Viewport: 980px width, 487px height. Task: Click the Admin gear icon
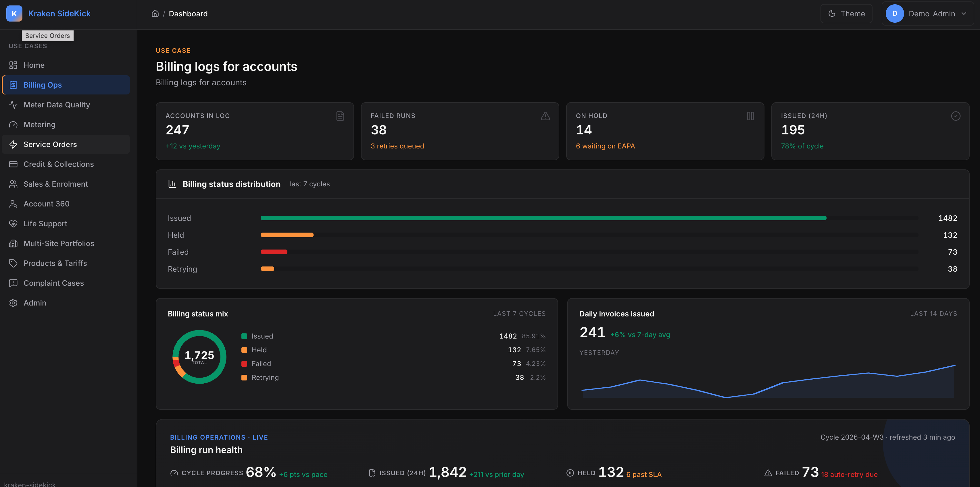(13, 303)
